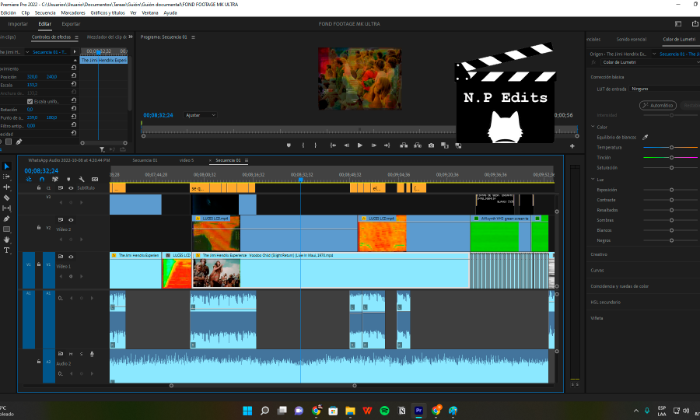Image resolution: width=700 pixels, height=420 pixels.
Task: Go to In point
Action: click(x=333, y=146)
